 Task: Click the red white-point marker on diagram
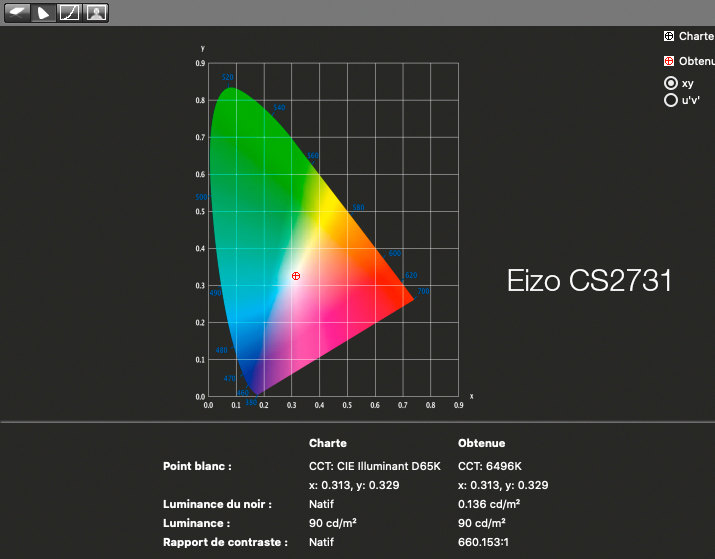pos(296,276)
